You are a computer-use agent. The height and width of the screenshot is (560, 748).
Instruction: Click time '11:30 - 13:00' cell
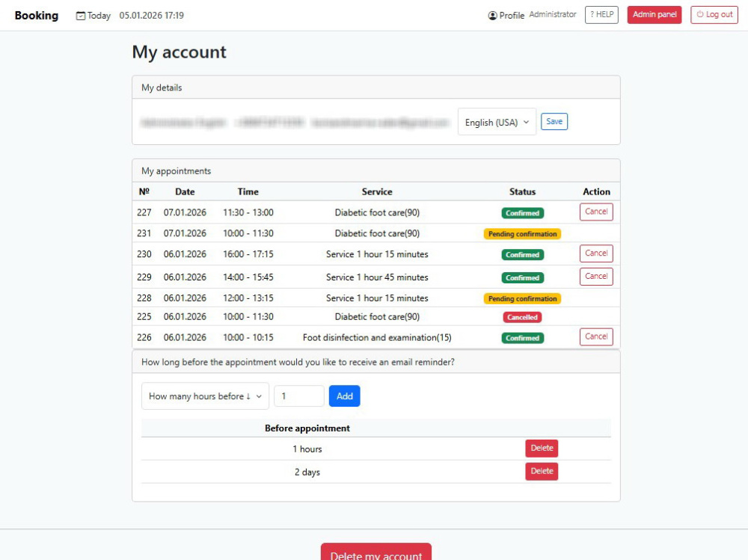pos(248,213)
